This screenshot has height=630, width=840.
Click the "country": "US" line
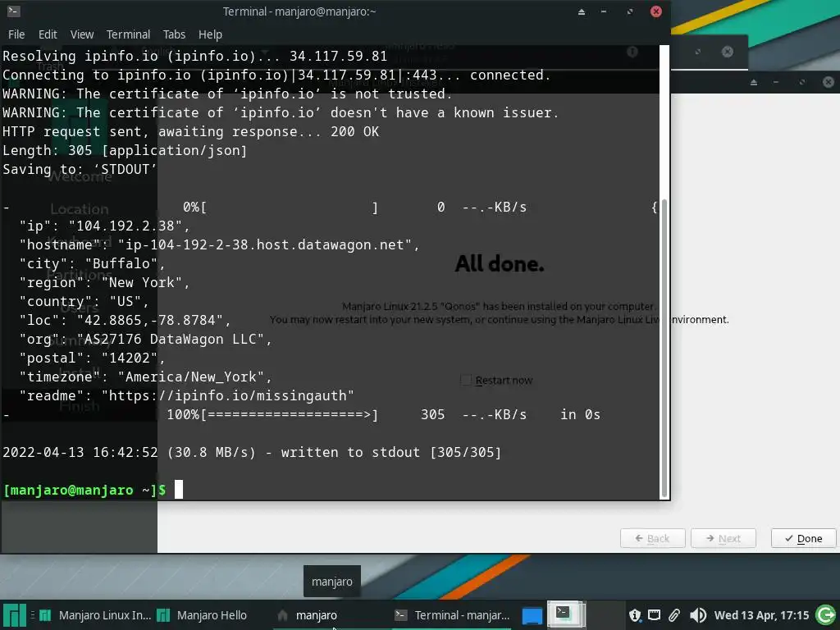tap(84, 301)
